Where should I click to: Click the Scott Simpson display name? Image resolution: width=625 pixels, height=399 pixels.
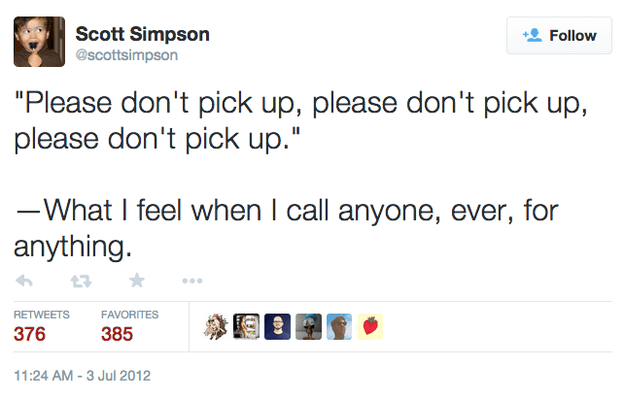click(142, 34)
